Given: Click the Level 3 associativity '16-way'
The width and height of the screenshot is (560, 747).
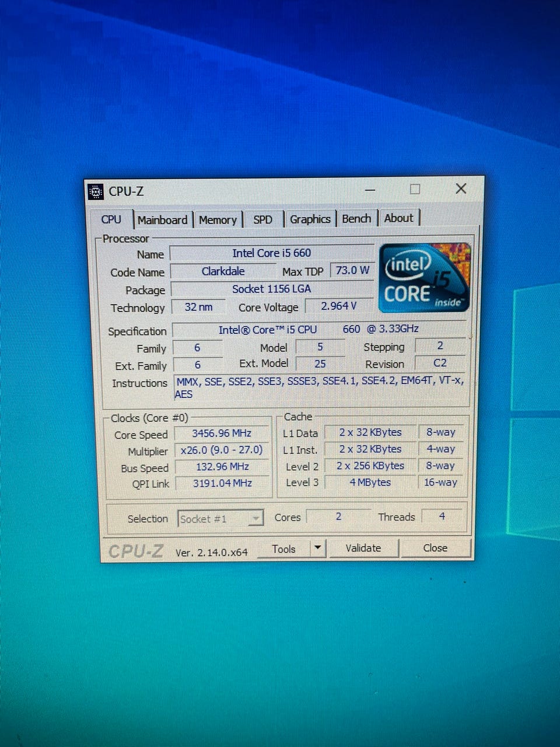Looking at the screenshot, I should (440, 482).
